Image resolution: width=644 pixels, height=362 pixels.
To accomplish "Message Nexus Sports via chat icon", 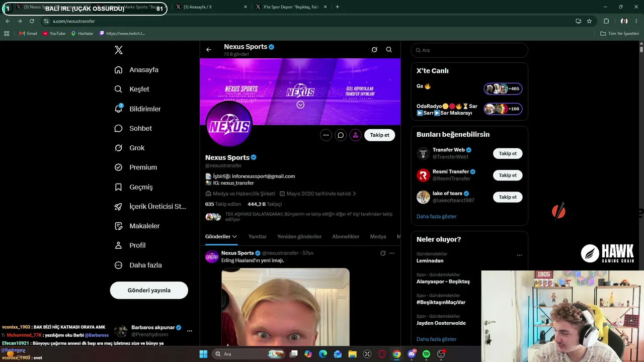I will click(341, 135).
